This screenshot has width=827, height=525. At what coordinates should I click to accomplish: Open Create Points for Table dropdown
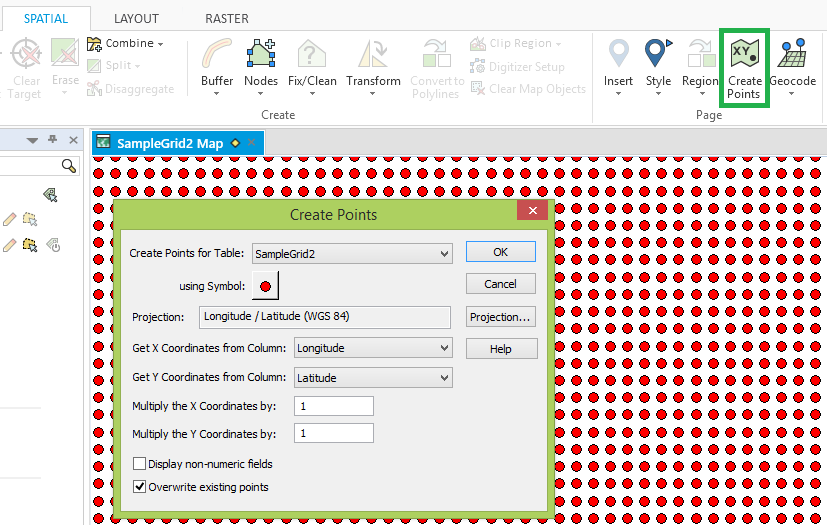point(351,254)
